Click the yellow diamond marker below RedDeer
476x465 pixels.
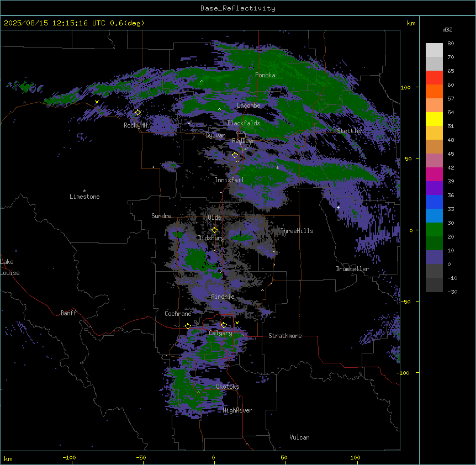coord(235,155)
